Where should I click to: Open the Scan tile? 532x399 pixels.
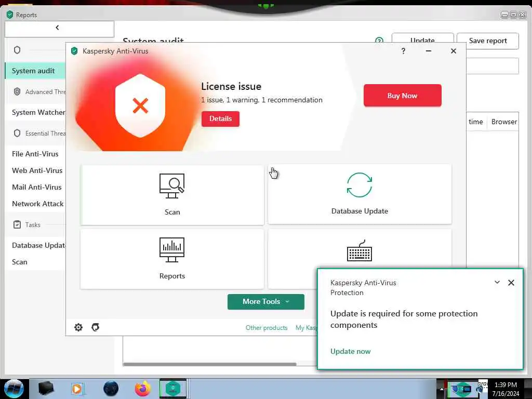[x=172, y=195]
